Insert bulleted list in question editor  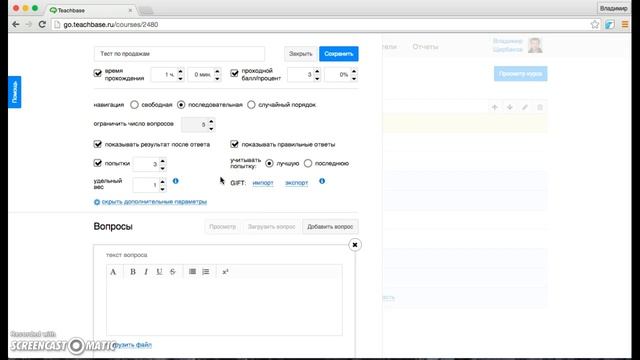pyautogui.click(x=192, y=272)
